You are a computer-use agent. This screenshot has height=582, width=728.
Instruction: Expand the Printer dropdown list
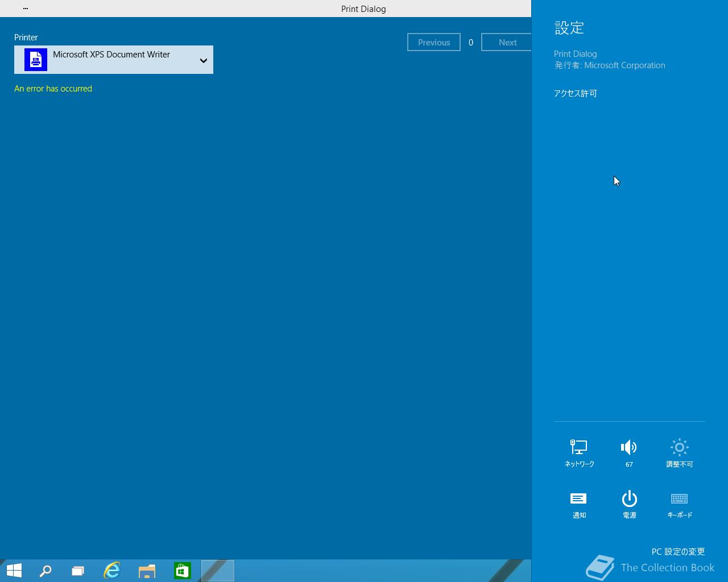point(114,60)
